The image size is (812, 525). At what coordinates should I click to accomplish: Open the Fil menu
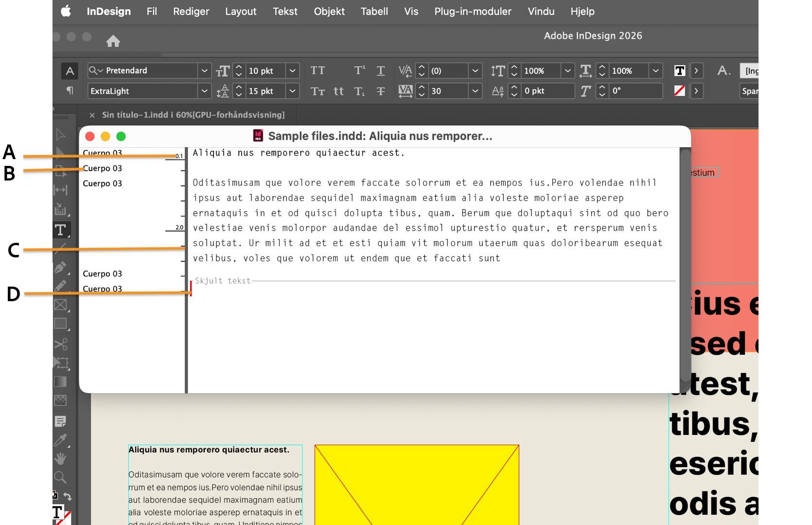point(152,11)
